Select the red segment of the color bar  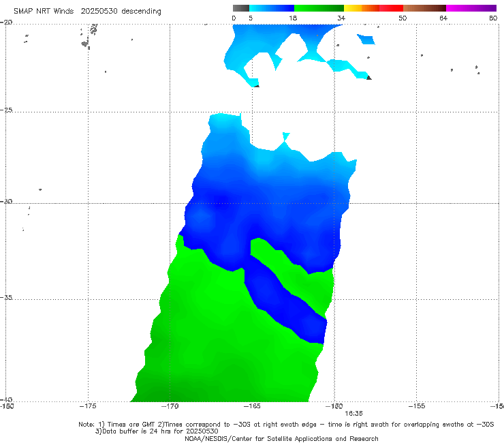(x=391, y=8)
